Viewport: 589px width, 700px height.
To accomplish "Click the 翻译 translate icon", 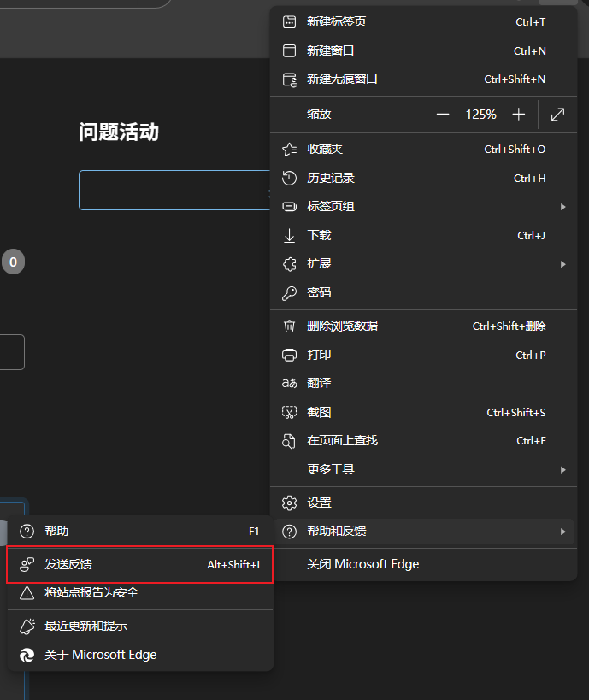I will [289, 383].
